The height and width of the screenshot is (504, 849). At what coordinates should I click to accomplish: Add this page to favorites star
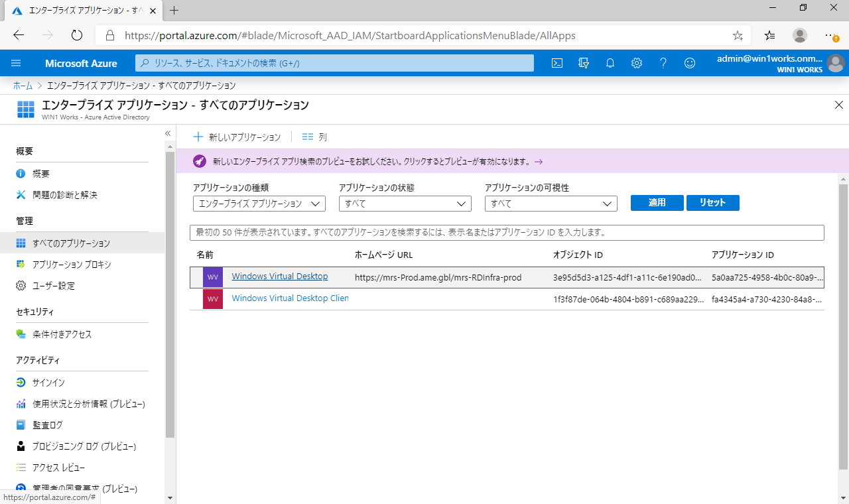[738, 35]
